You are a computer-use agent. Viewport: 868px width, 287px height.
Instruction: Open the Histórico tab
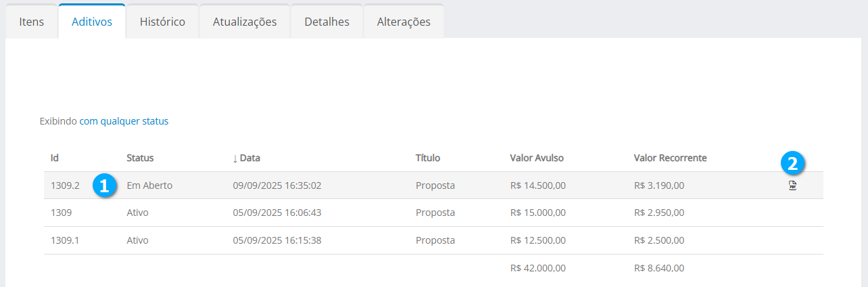click(162, 22)
